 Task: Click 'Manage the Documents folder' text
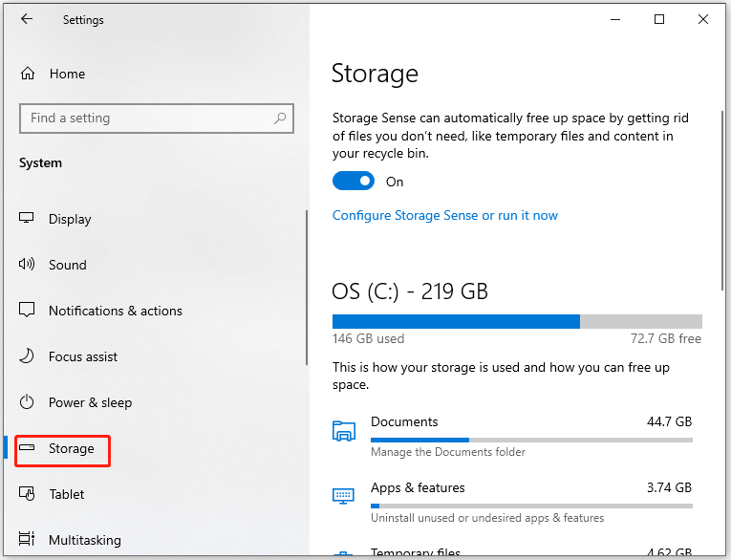click(x=448, y=452)
